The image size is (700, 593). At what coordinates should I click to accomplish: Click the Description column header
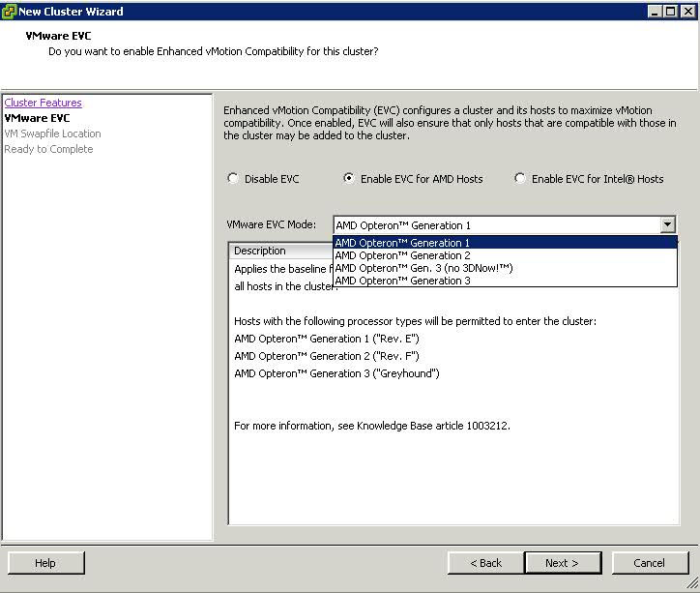pos(282,251)
